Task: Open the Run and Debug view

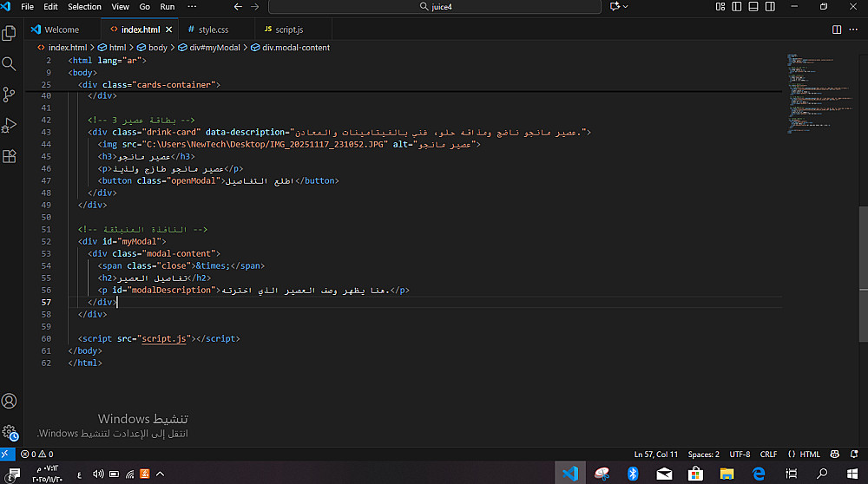Action: coord(10,126)
